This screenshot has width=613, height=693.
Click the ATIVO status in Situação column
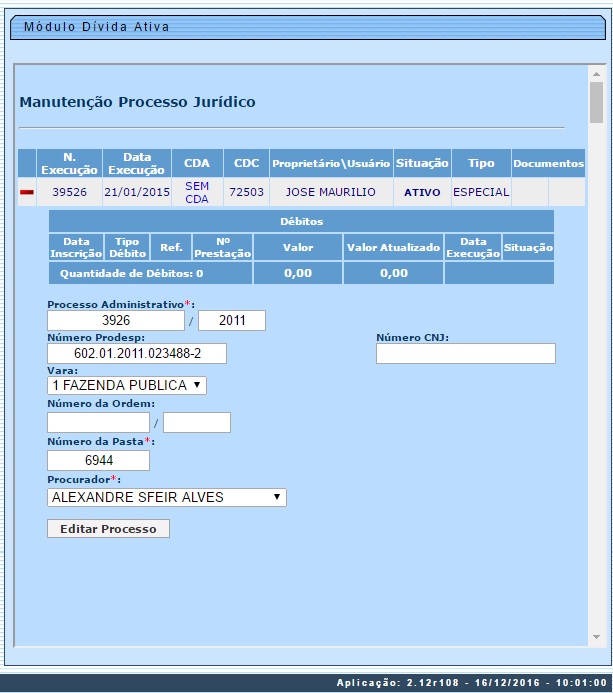(422, 192)
